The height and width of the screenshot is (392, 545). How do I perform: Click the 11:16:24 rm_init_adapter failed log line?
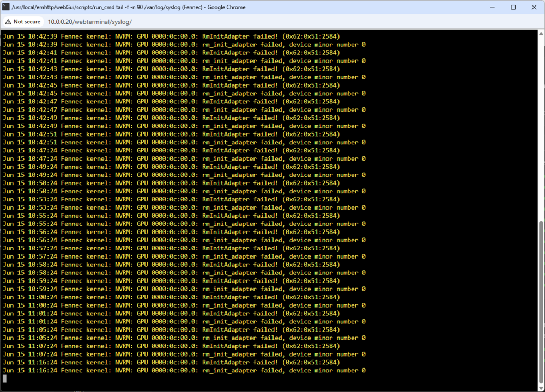(x=184, y=371)
